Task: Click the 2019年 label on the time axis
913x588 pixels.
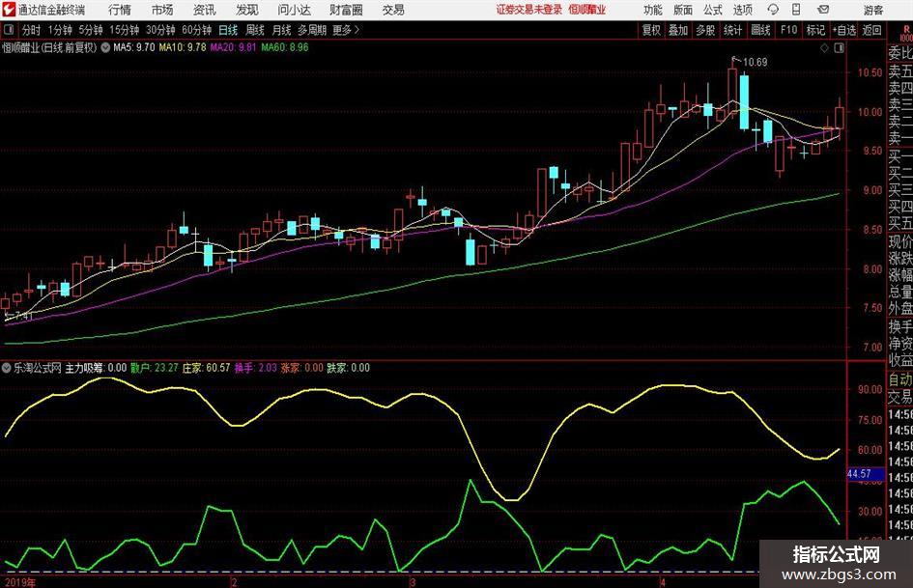Action: pos(19,582)
